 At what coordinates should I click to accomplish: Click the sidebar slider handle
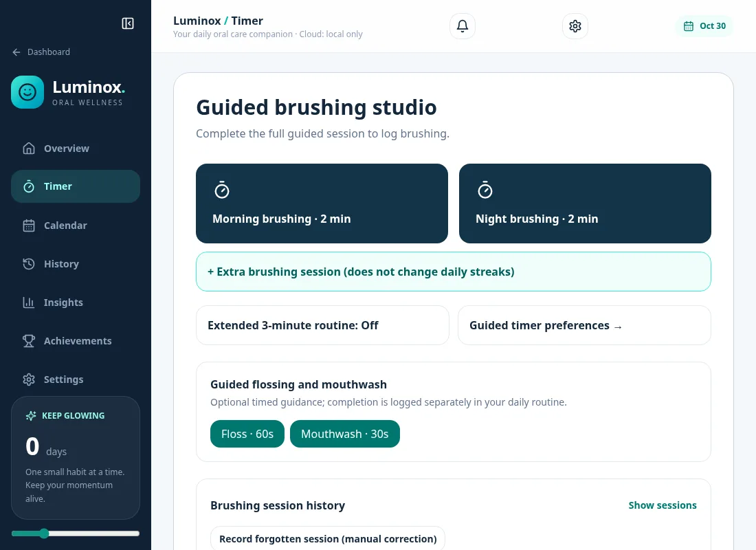(x=44, y=533)
